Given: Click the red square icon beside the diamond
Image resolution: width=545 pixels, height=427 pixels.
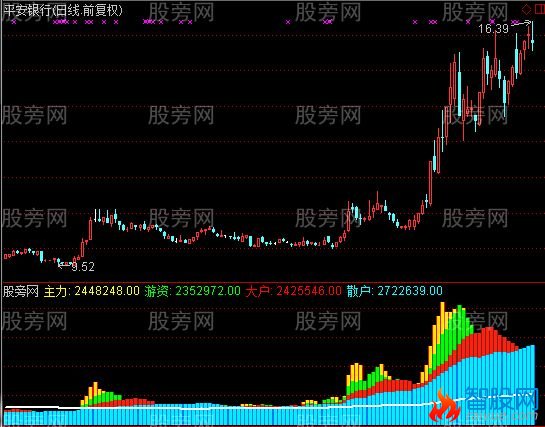Looking at the screenshot, I should tap(539, 9).
